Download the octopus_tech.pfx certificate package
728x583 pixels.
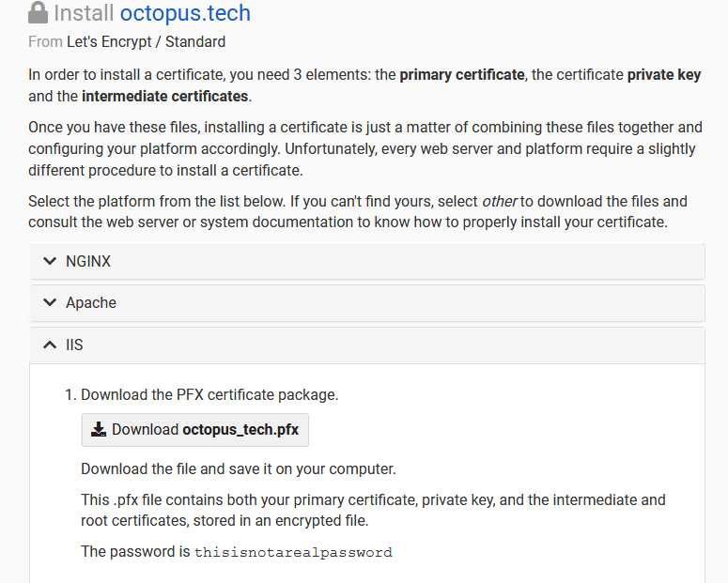click(x=195, y=430)
